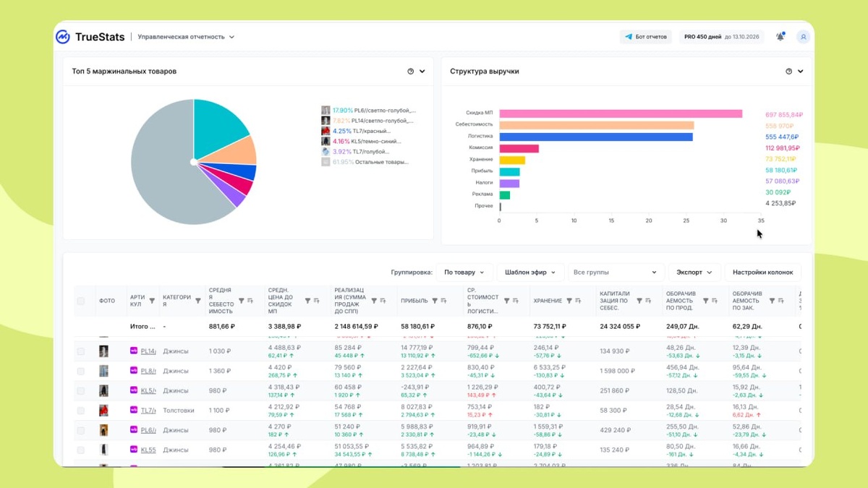The width and height of the screenshot is (868, 488).
Task: Sort by Средняя себестоимость column
Action: coord(250,301)
